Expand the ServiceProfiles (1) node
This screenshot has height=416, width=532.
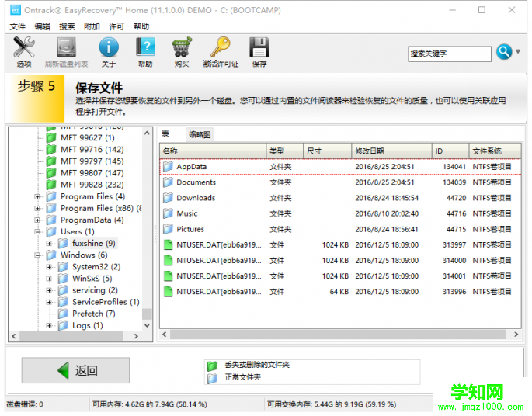tap(49, 302)
